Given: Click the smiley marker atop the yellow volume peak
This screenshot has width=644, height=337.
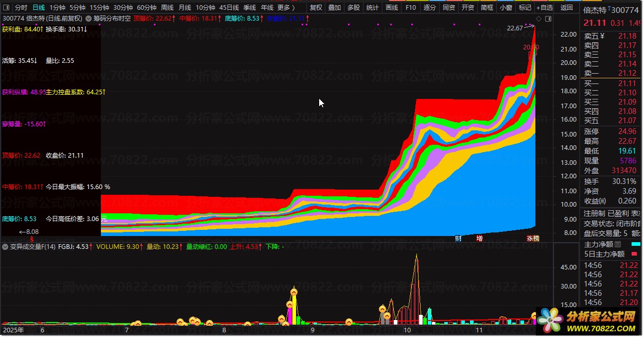Looking at the screenshot, I should 294,292.
